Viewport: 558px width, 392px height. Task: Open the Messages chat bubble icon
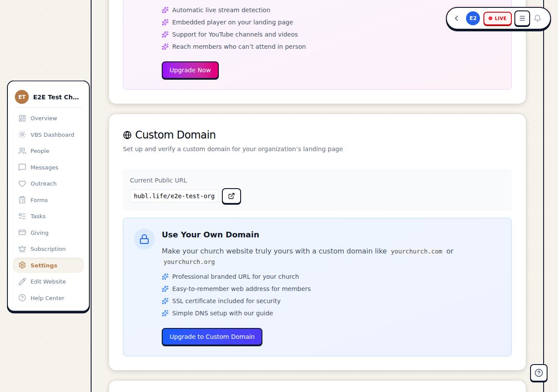click(x=22, y=167)
